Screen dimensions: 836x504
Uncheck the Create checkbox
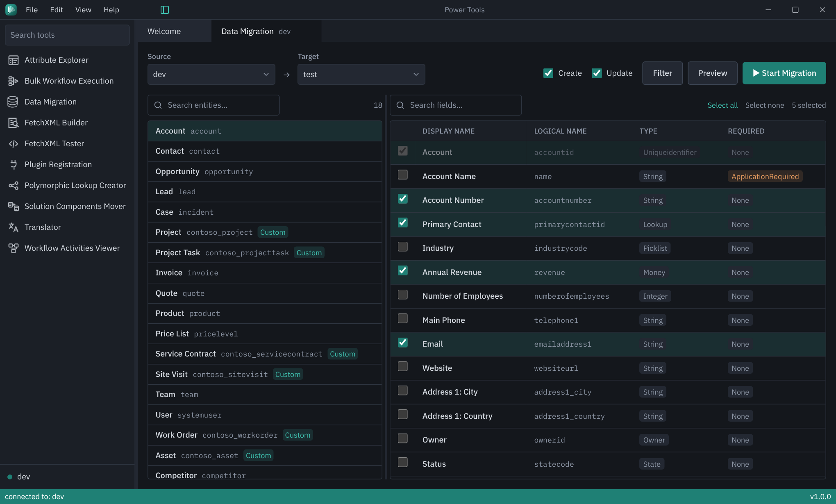tap(548, 73)
